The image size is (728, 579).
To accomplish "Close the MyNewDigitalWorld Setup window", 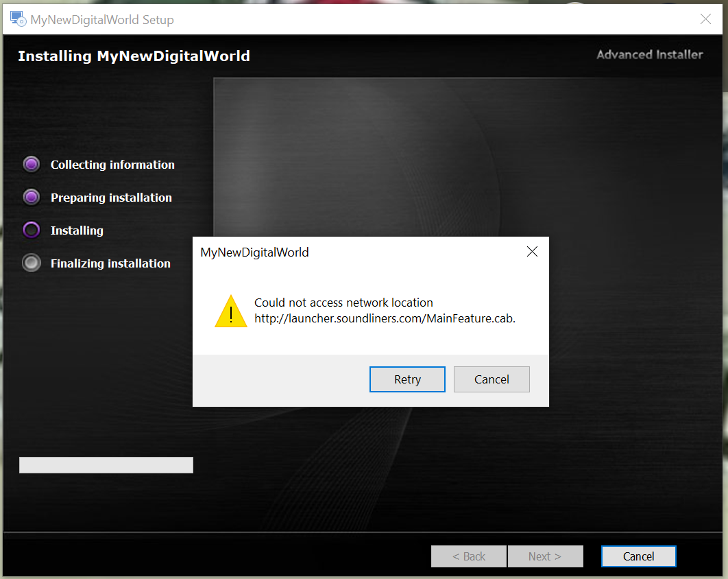I will click(x=705, y=19).
